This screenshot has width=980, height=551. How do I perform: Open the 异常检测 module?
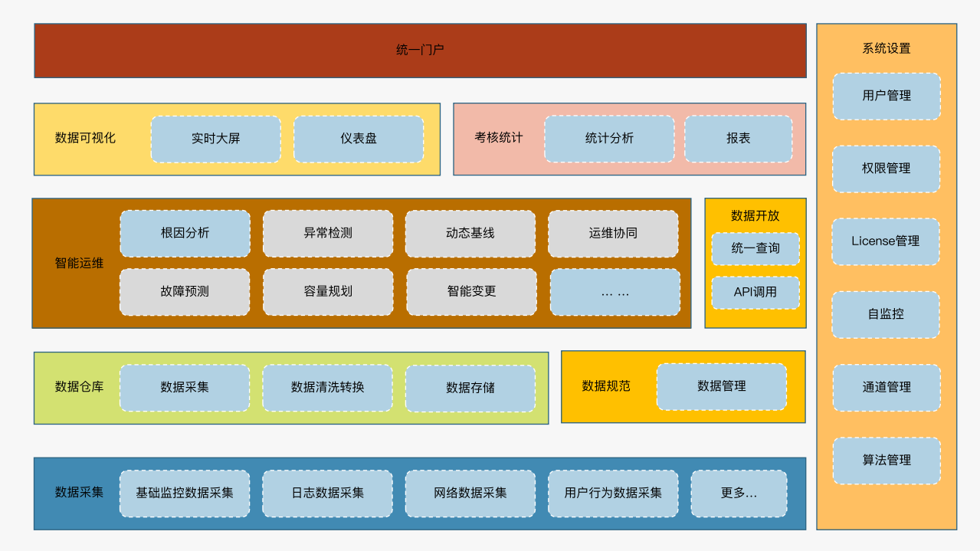[328, 234]
